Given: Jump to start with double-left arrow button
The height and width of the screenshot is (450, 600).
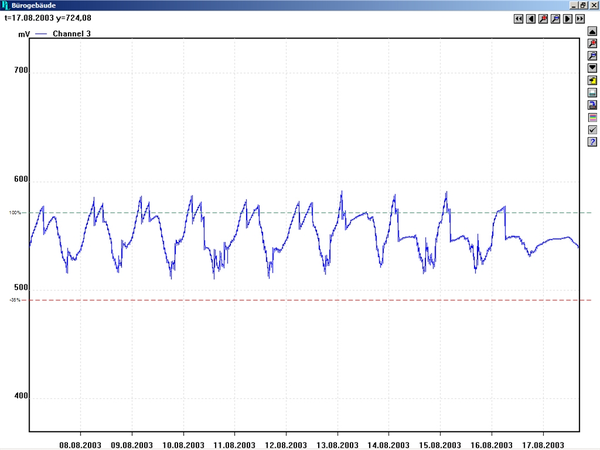Looking at the screenshot, I should point(519,18).
